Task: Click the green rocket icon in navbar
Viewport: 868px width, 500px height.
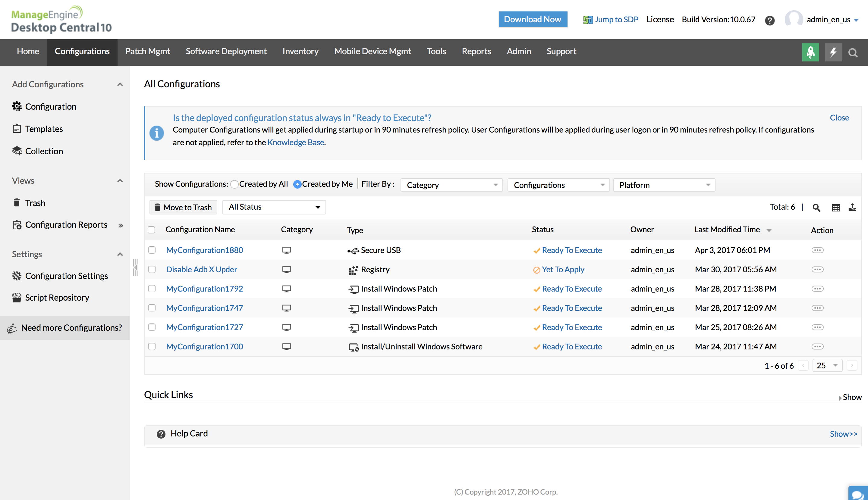Action: click(x=810, y=52)
